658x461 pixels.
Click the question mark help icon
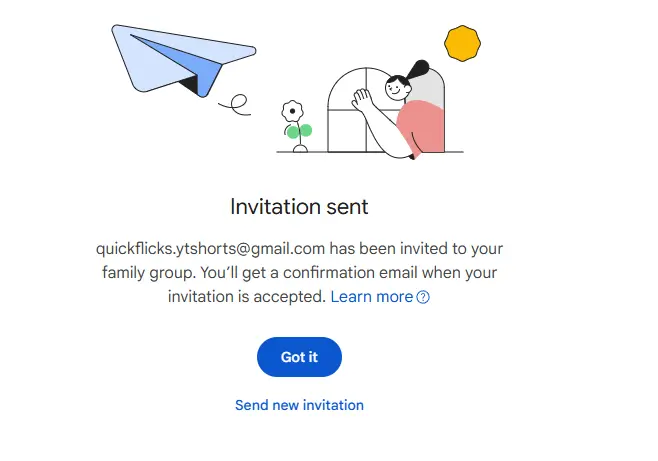point(423,297)
